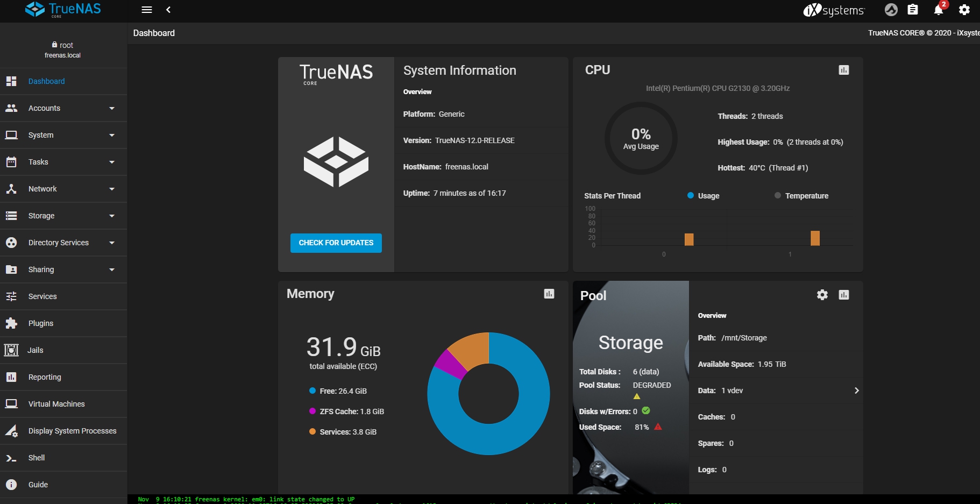980x504 pixels.
Task: Collapse sidebar with the left chevron icon
Action: click(x=168, y=10)
